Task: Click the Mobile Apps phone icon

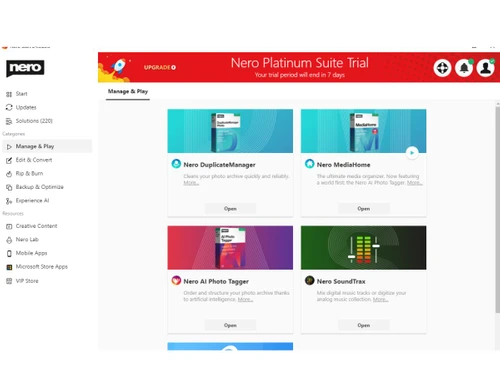Action: tap(9, 253)
